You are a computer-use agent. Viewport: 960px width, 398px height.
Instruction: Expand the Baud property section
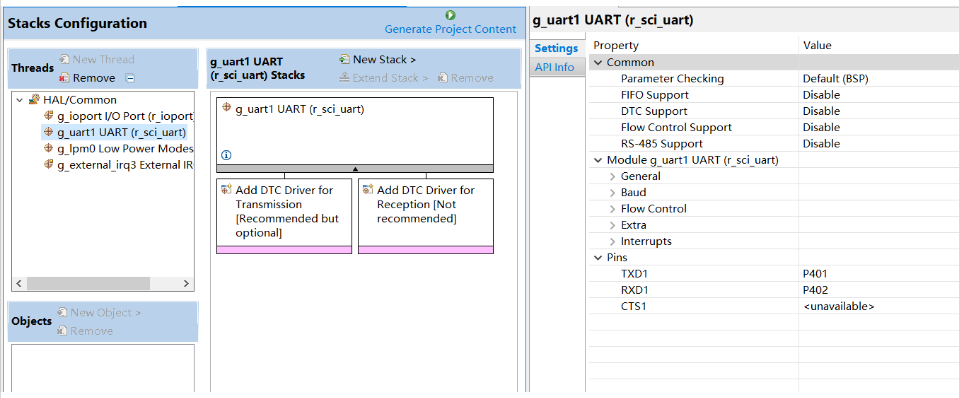pos(612,192)
